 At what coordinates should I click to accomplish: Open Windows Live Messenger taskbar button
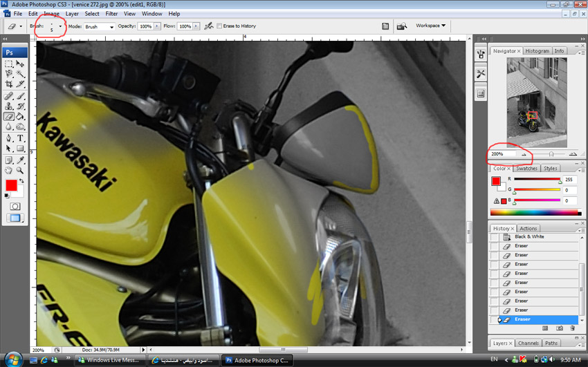tap(110, 360)
